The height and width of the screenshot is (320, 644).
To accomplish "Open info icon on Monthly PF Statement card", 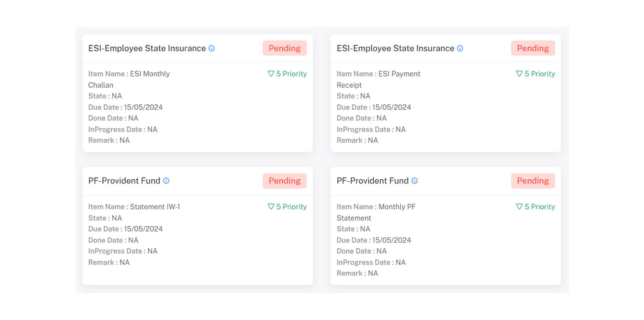I will tap(414, 181).
